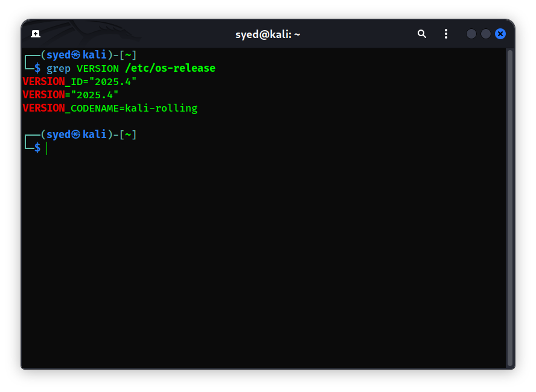The width and height of the screenshot is (536, 392).
Task: Click the dollar sign of the first prompt
Action: coord(37,69)
